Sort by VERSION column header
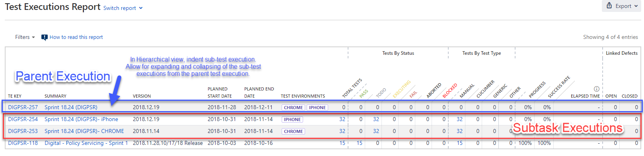 142,96
